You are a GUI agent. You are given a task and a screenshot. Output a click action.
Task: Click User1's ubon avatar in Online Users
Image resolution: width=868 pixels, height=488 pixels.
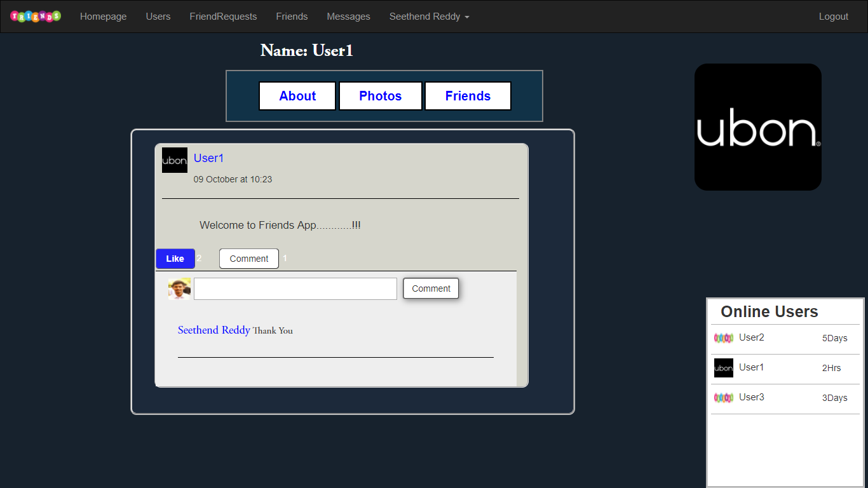coord(724,368)
